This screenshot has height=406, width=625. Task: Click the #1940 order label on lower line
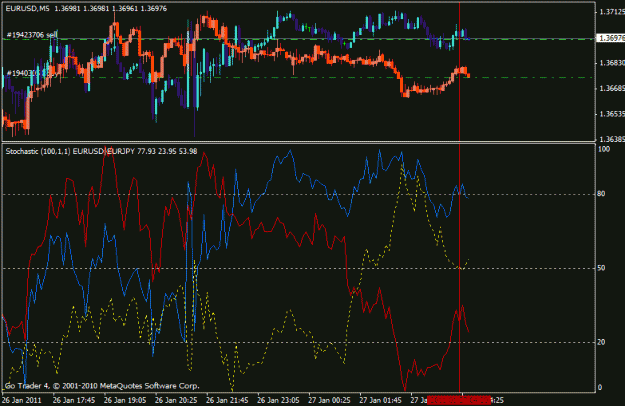pos(30,73)
